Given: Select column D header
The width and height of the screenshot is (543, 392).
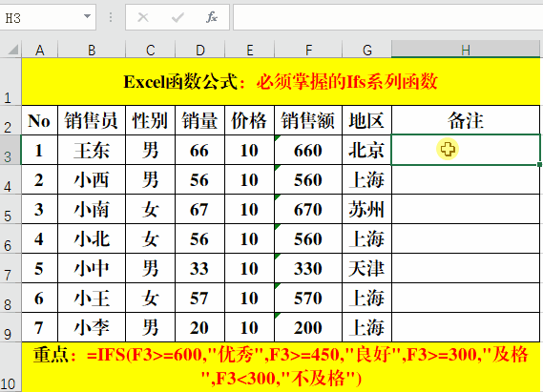Looking at the screenshot, I should click(x=200, y=51).
